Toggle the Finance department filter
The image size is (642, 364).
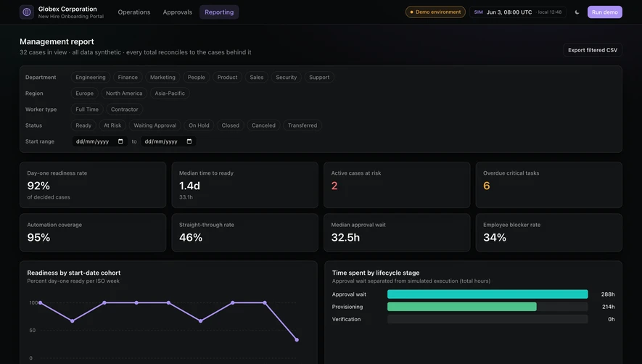[128, 77]
